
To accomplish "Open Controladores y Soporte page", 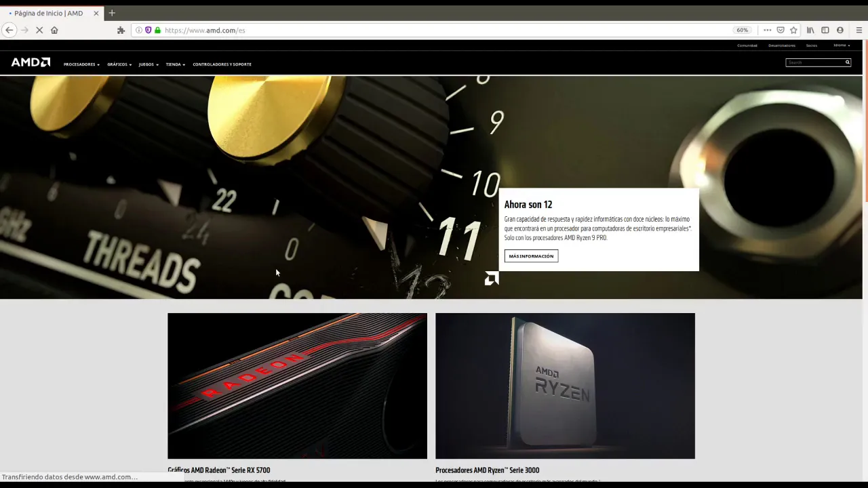I will coord(222,64).
